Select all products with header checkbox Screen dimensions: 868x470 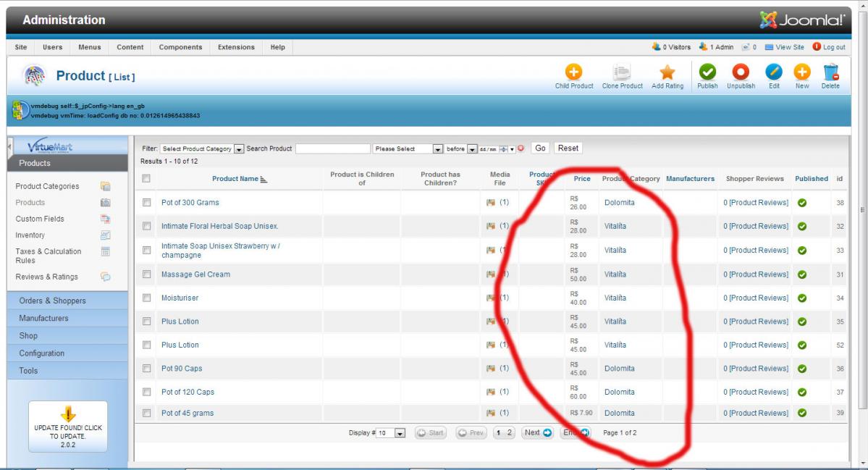click(146, 178)
